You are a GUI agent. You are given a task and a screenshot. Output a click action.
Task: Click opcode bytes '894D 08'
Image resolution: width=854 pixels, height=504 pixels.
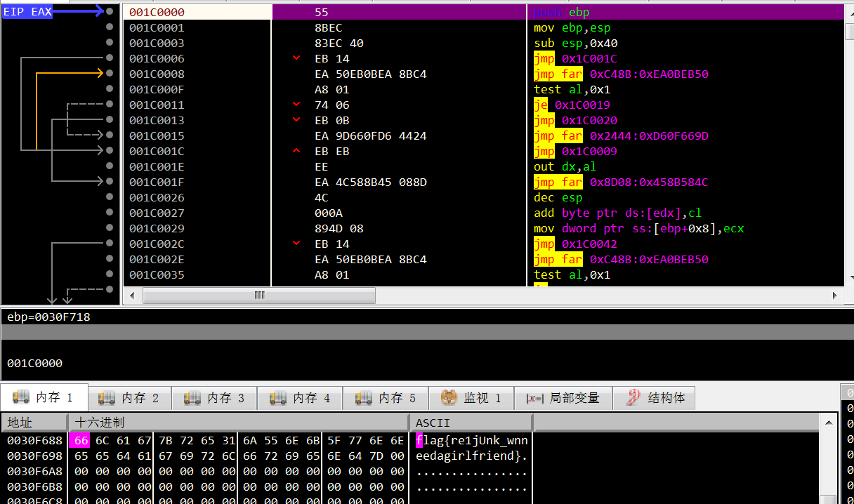[339, 228]
